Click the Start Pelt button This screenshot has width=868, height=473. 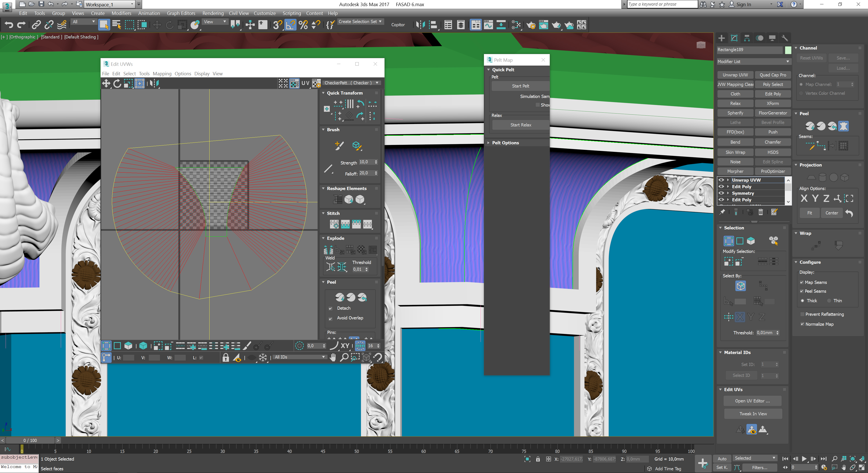click(520, 86)
